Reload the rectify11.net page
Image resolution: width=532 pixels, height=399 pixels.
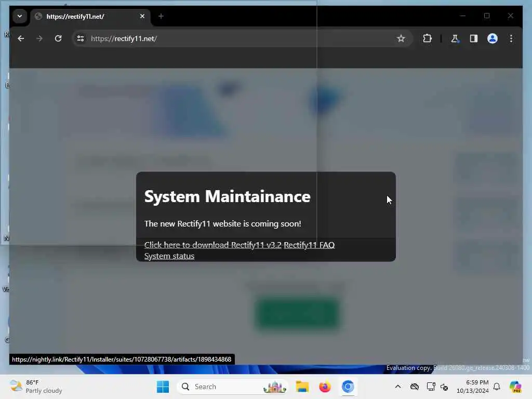coord(58,38)
